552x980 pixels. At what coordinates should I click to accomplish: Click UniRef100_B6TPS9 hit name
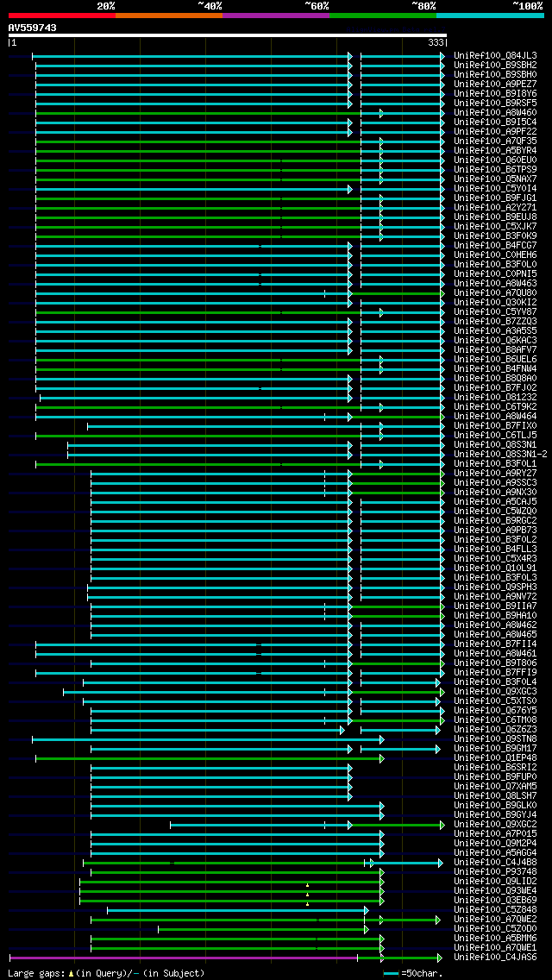[x=495, y=169]
